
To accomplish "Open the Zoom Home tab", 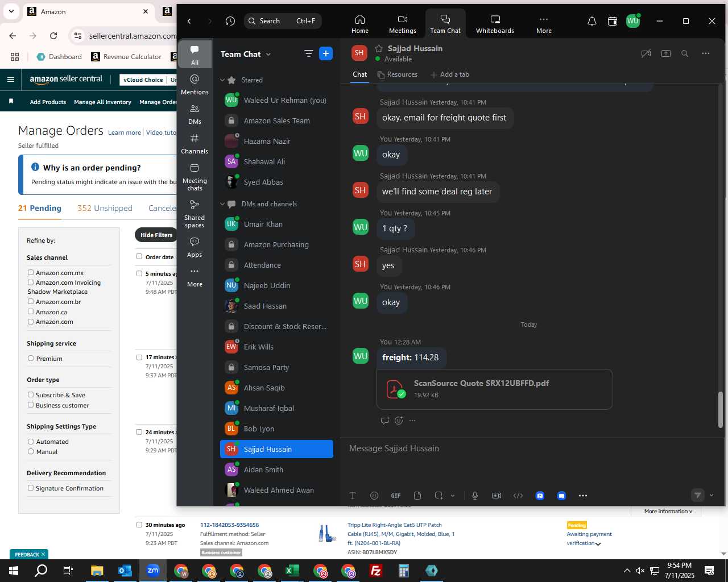I will tap(359, 24).
